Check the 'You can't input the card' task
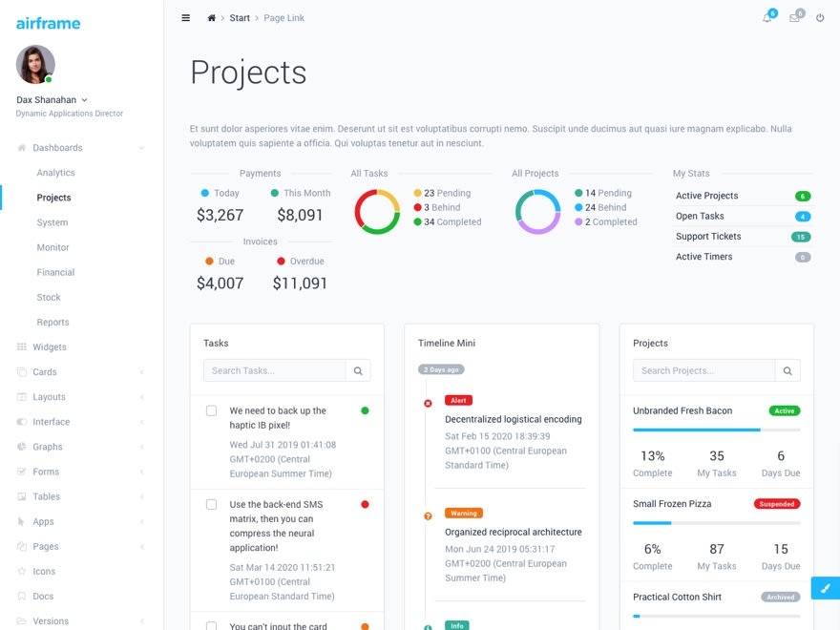This screenshot has height=630, width=840. click(x=212, y=626)
